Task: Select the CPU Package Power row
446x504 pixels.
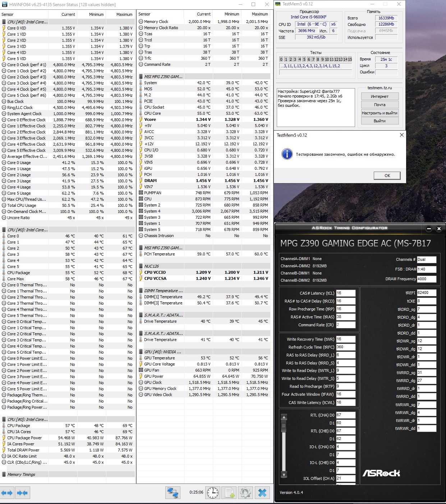Action: (68, 438)
